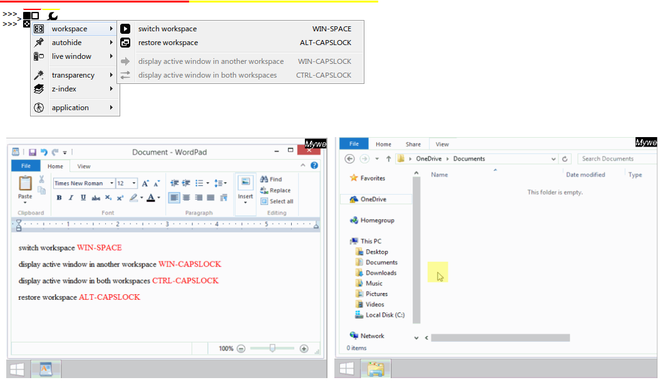Open the Paste dropdown arrow
This screenshot has height=385, width=665.
25,202
